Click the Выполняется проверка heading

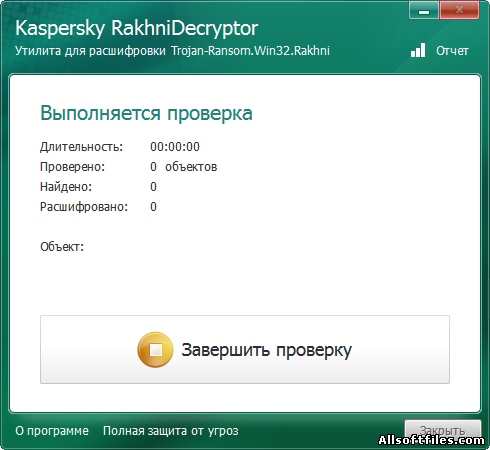(146, 113)
